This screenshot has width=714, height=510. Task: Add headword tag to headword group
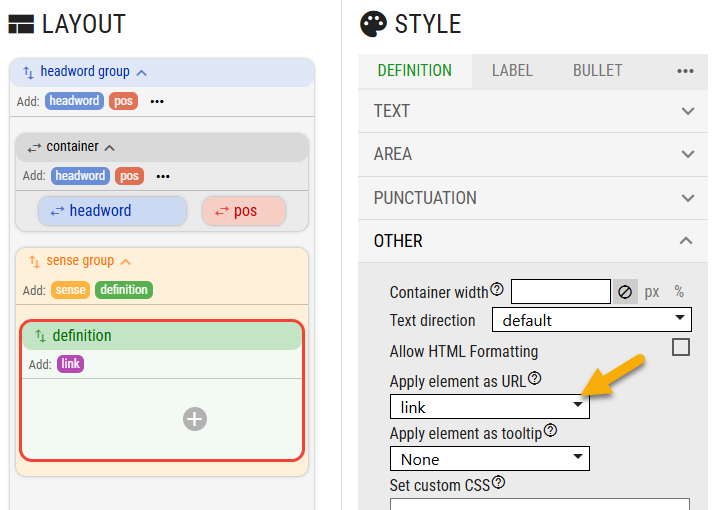click(74, 101)
